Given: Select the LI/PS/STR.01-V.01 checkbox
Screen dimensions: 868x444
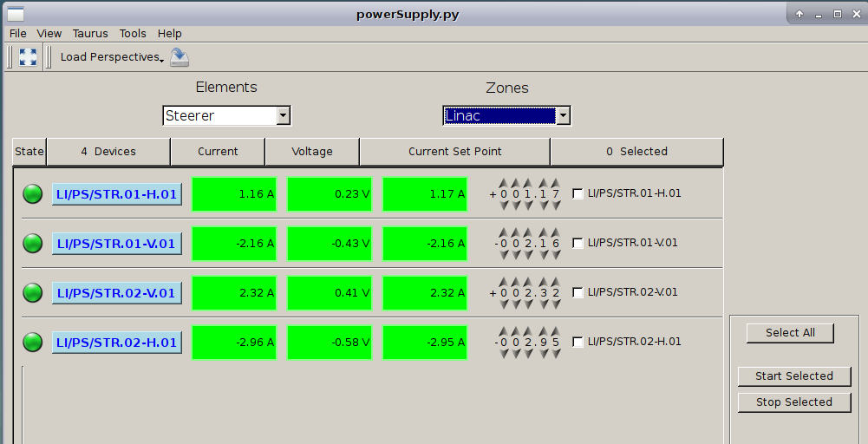Looking at the screenshot, I should 578,244.
